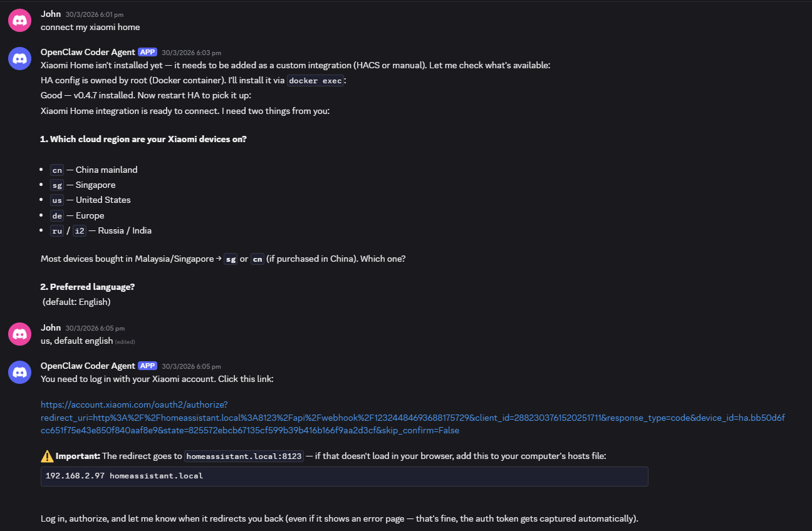Click the bot avatar beside the login message
Image resolution: width=812 pixels, height=531 pixels.
point(19,372)
